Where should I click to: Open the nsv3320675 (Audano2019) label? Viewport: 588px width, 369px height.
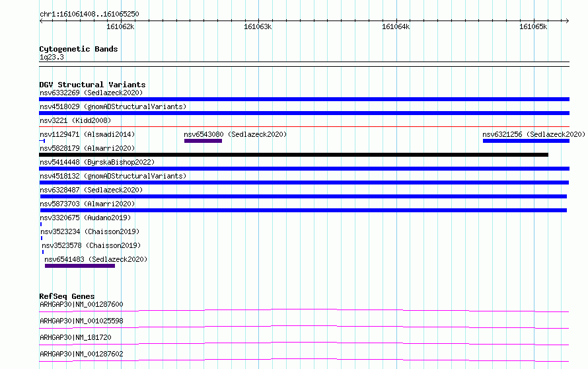(85, 218)
